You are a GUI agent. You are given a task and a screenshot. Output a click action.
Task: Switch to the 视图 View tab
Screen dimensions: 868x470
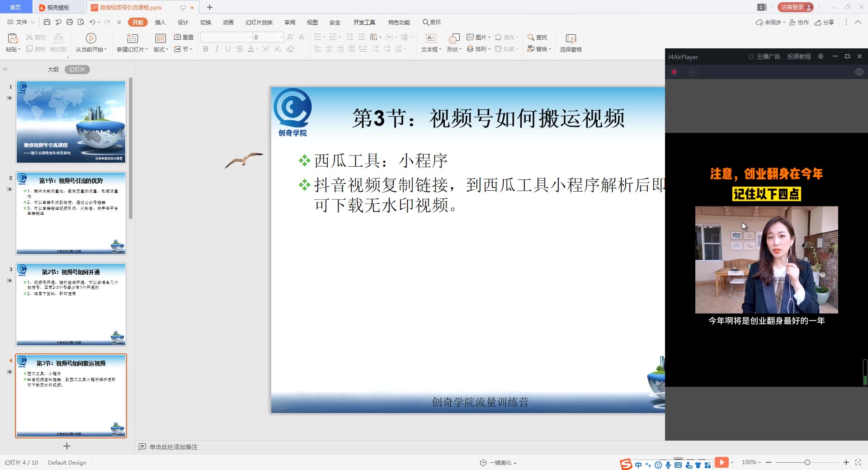click(x=312, y=22)
